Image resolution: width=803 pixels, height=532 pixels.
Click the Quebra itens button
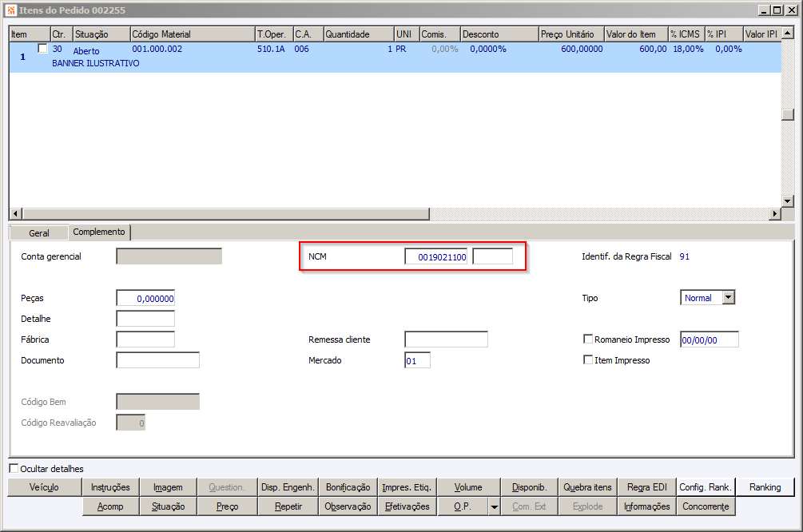tap(587, 487)
